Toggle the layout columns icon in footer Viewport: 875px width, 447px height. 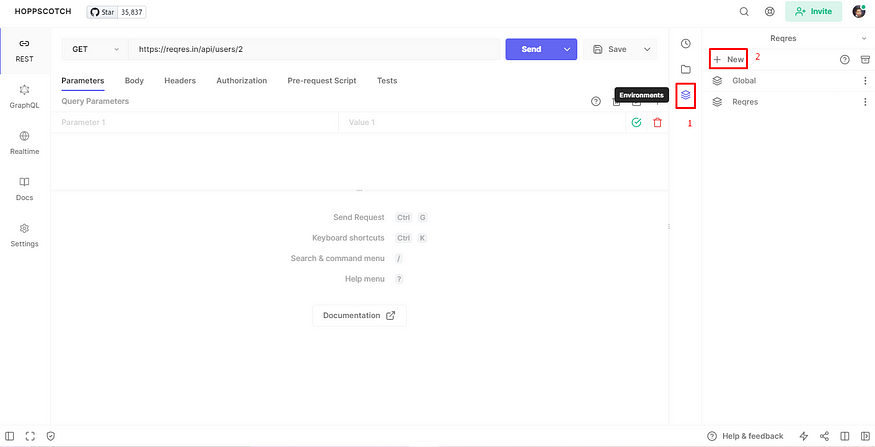click(x=845, y=436)
